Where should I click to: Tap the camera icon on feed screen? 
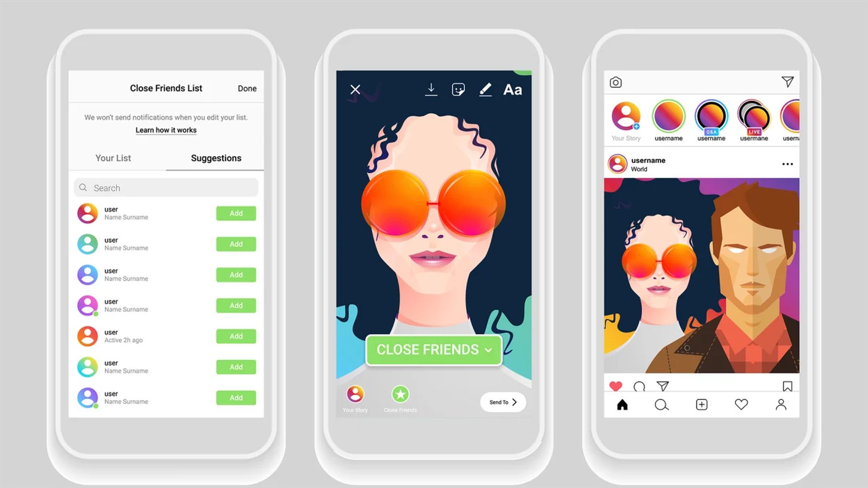(x=616, y=82)
